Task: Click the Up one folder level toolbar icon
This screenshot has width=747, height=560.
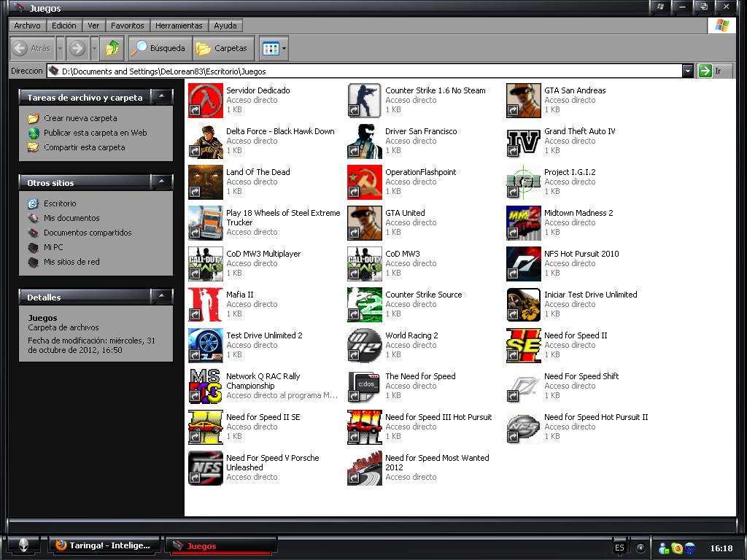Action: pyautogui.click(x=112, y=49)
